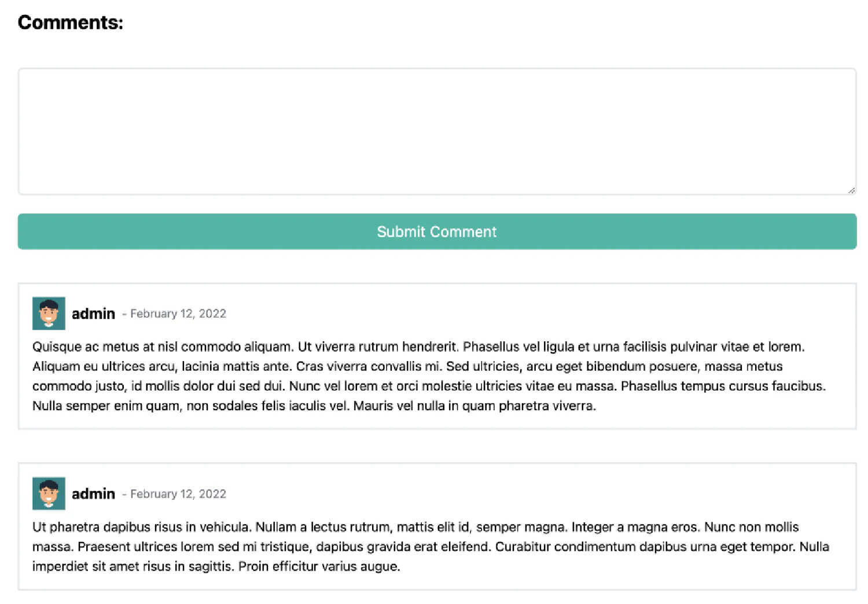Open the admin username on the Ut pharetra comment
This screenshot has height=604, width=868.
[93, 494]
